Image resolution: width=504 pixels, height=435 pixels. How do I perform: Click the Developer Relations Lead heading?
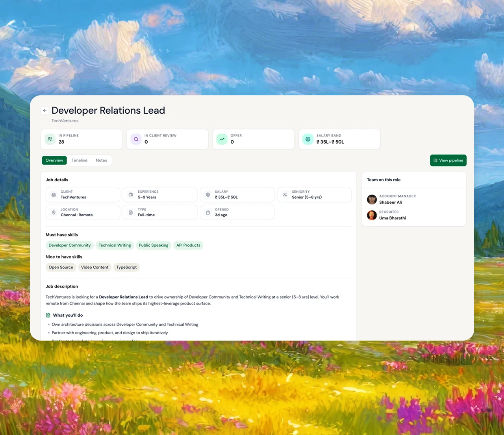(x=108, y=111)
